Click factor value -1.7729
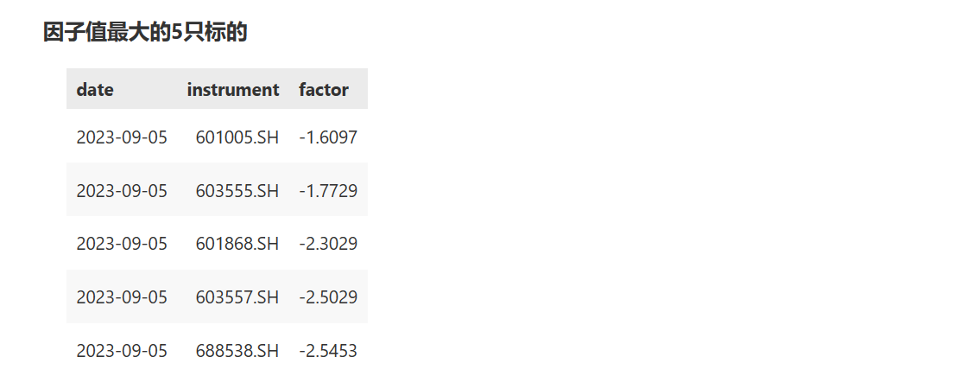 pyautogui.click(x=328, y=190)
